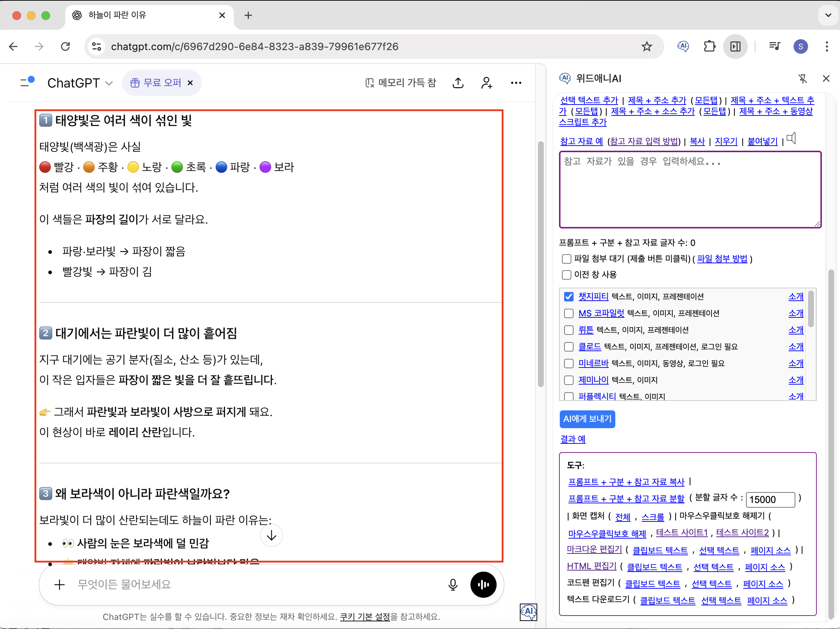The image size is (840, 629).
Task: Click the share upload icon in ChatGPT header
Action: click(458, 83)
